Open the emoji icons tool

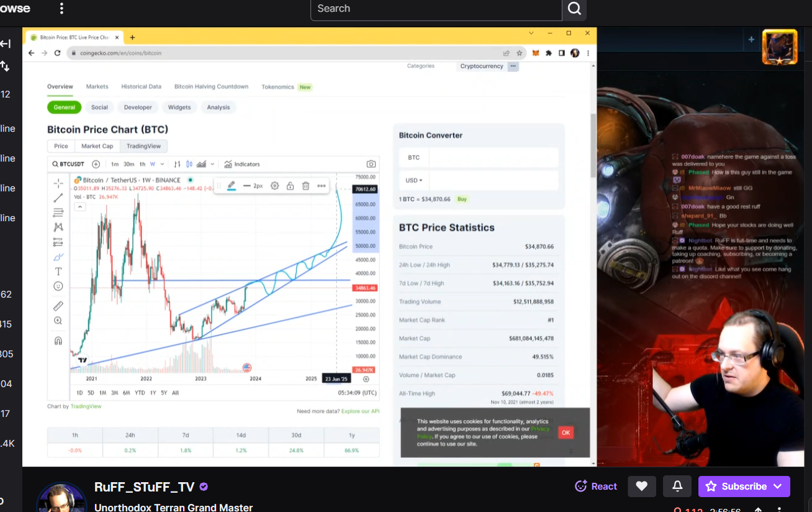coord(58,286)
